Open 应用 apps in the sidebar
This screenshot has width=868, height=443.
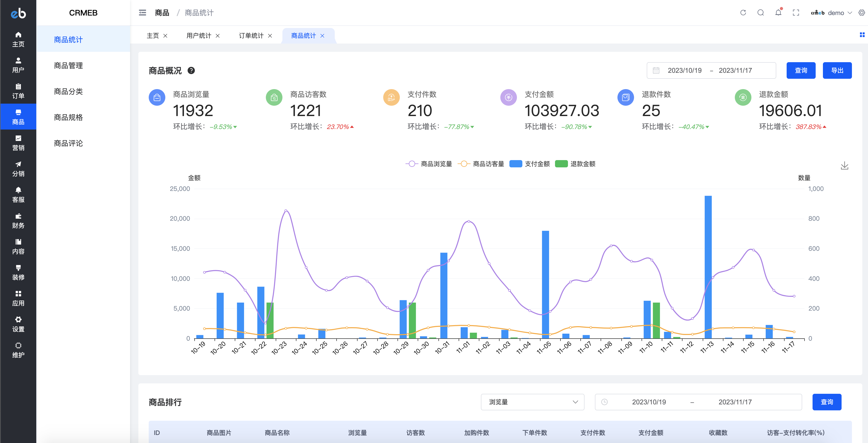pyautogui.click(x=18, y=298)
